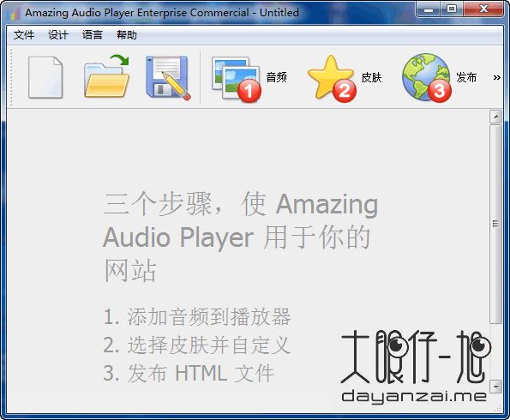The image size is (510, 420).
Task: Click the scrollbar up arrow
Action: point(495,117)
